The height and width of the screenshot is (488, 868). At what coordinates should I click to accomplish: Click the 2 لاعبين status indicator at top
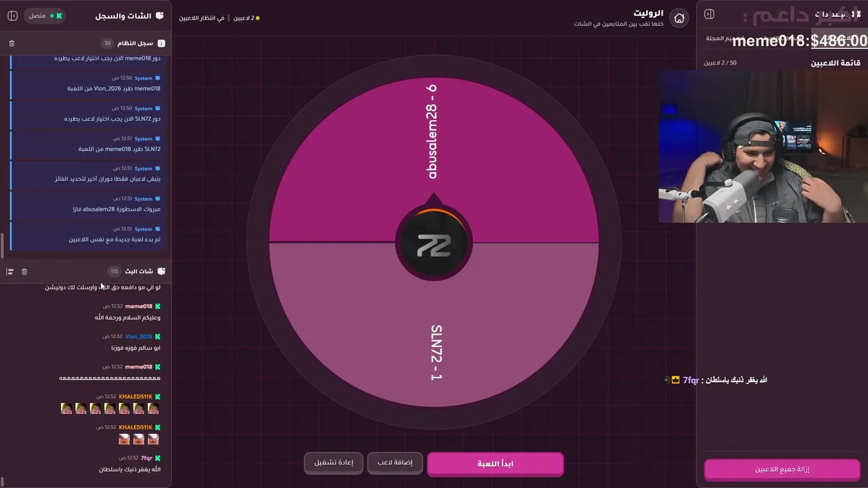point(246,18)
